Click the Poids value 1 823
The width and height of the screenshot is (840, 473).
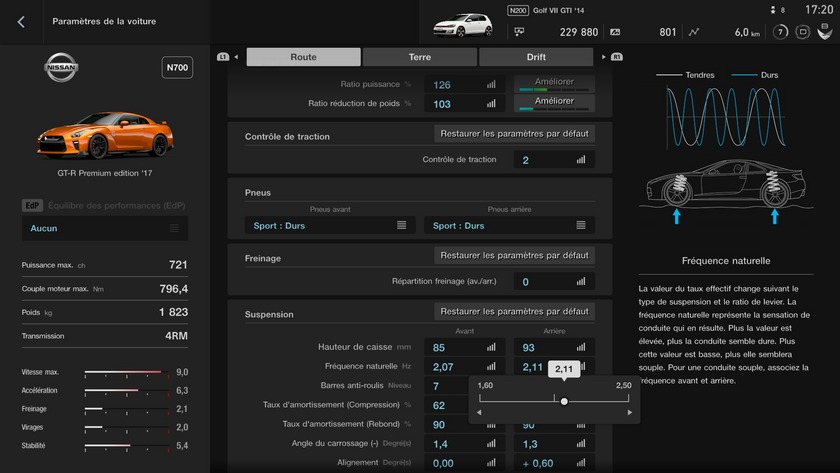(x=174, y=312)
